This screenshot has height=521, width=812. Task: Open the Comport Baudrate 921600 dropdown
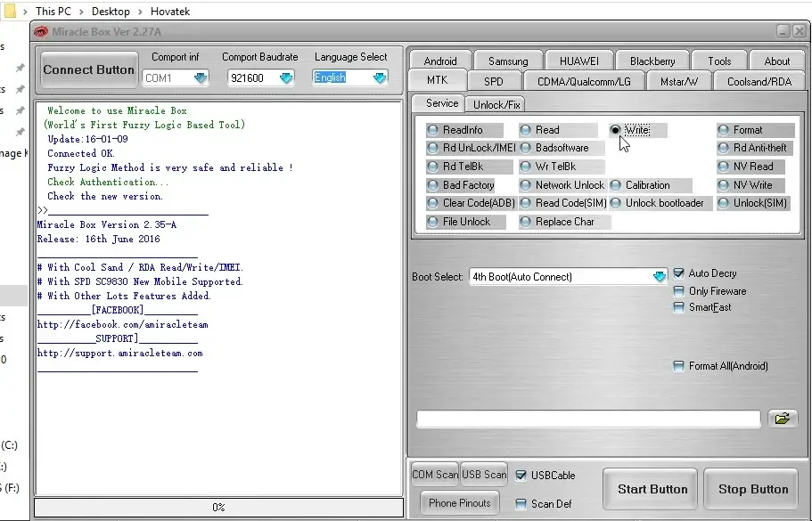tap(286, 78)
